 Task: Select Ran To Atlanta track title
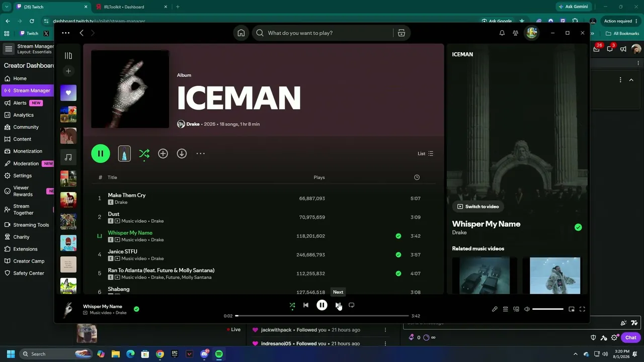pos(161,270)
